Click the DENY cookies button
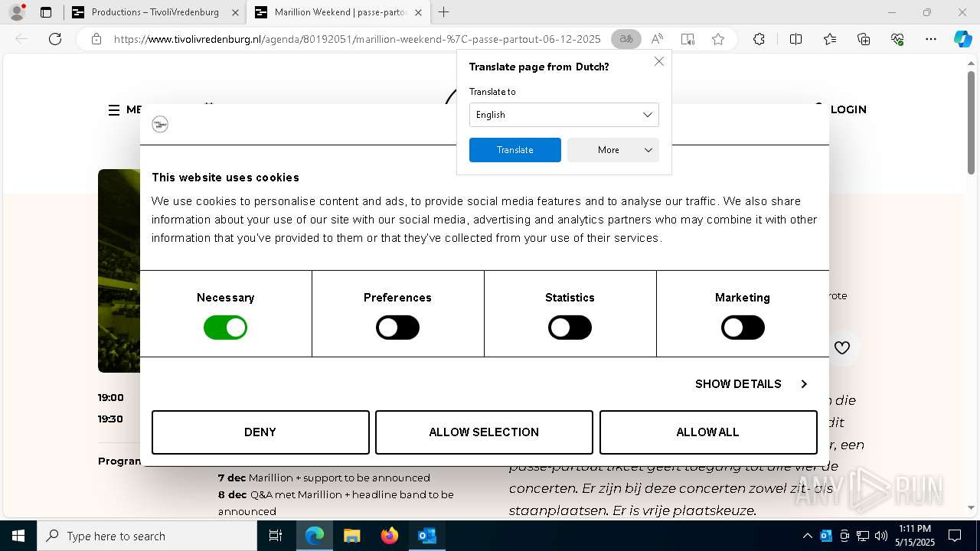 (x=260, y=432)
